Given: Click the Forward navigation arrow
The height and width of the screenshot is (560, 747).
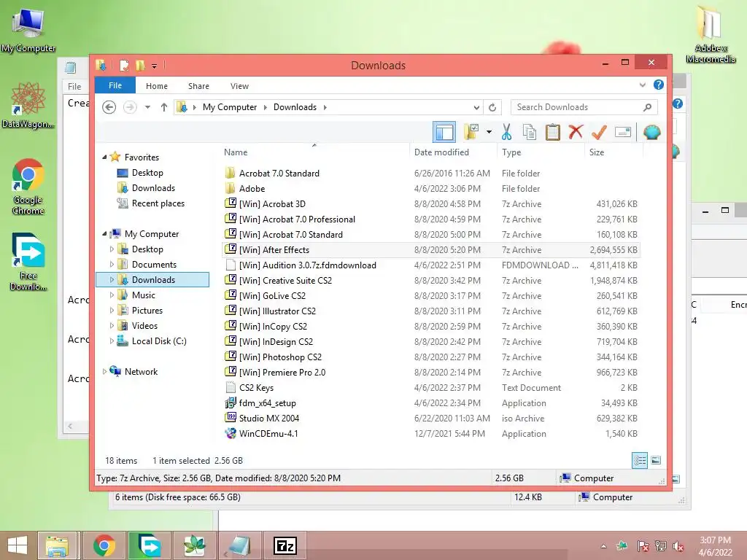Looking at the screenshot, I should pyautogui.click(x=130, y=107).
